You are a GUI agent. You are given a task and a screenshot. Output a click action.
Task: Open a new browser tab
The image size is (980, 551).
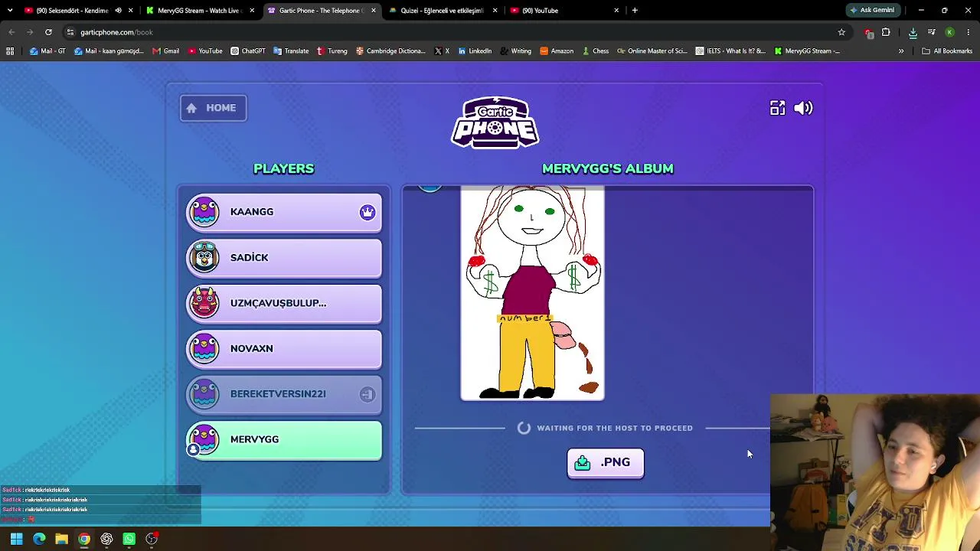[x=635, y=11]
